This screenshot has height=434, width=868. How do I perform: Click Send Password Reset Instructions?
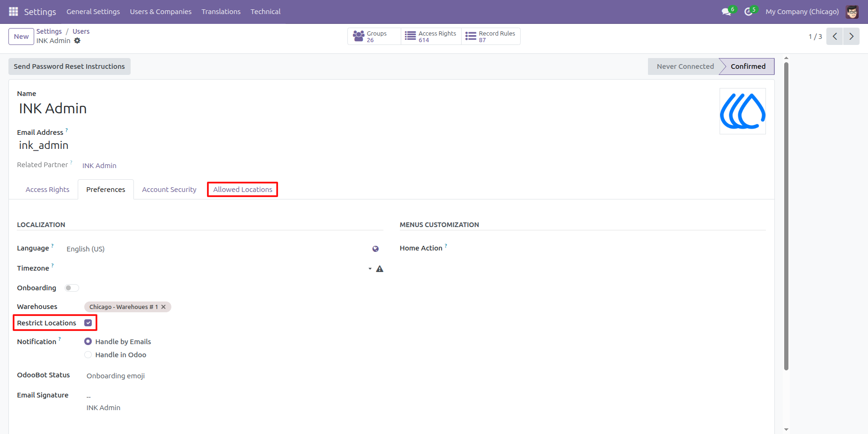coord(69,66)
